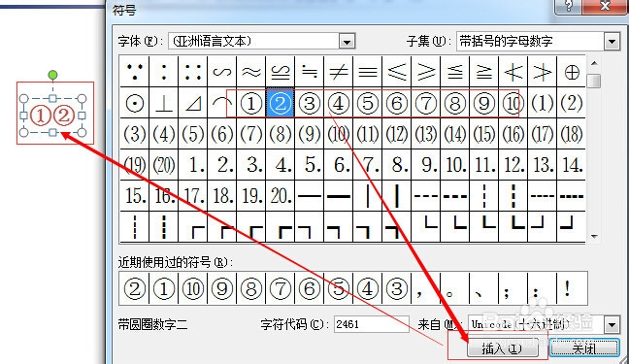The height and width of the screenshot is (364, 629).
Task: Click the 插入 insert button
Action: pos(502,348)
